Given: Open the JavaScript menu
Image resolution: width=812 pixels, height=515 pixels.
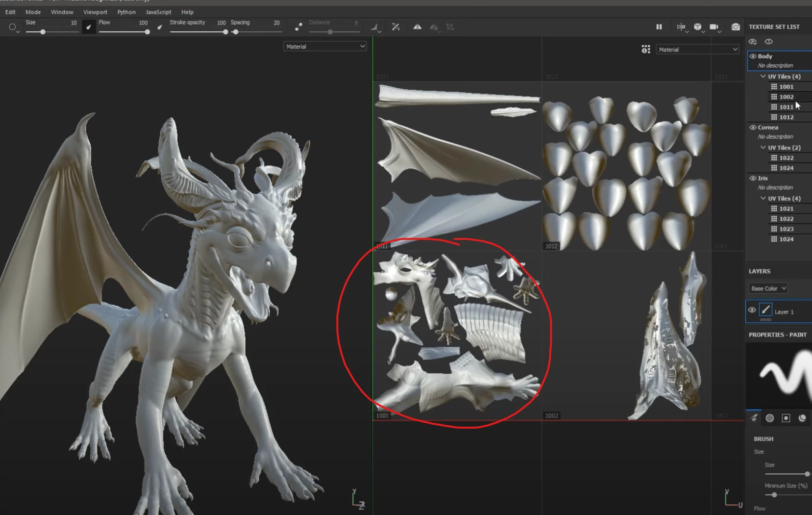Looking at the screenshot, I should point(158,12).
